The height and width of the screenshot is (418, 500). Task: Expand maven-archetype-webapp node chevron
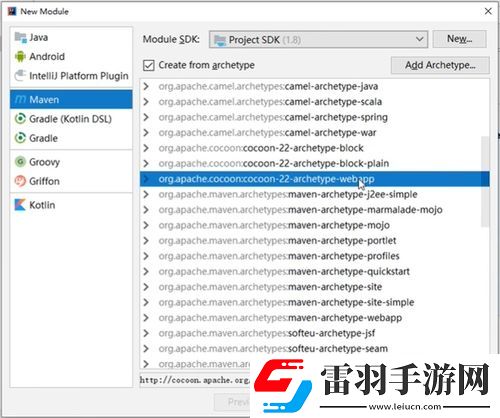(x=146, y=318)
